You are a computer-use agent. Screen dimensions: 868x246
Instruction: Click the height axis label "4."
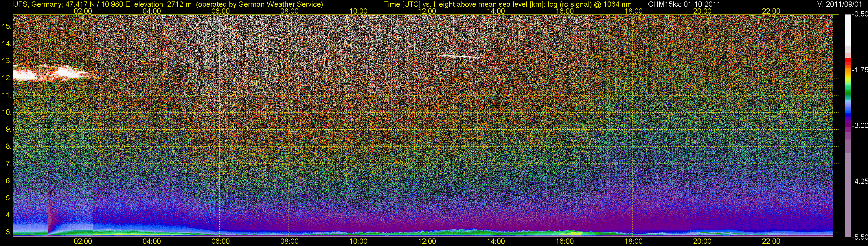9,215
